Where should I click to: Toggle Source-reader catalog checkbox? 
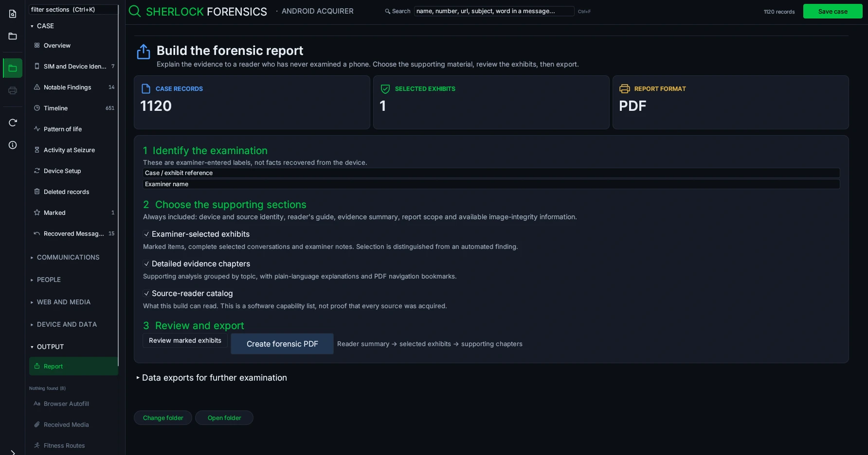[146, 293]
